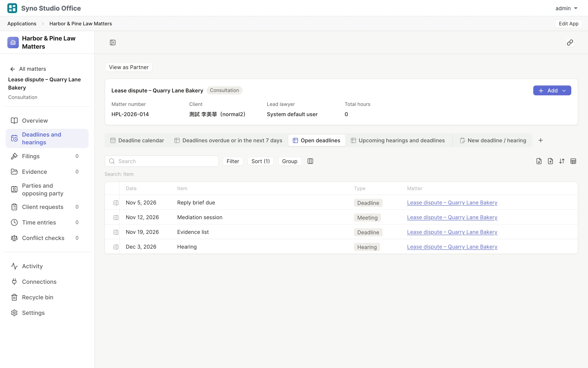Click the reorder up-down arrows icon
Image resolution: width=588 pixels, height=368 pixels.
click(x=562, y=161)
